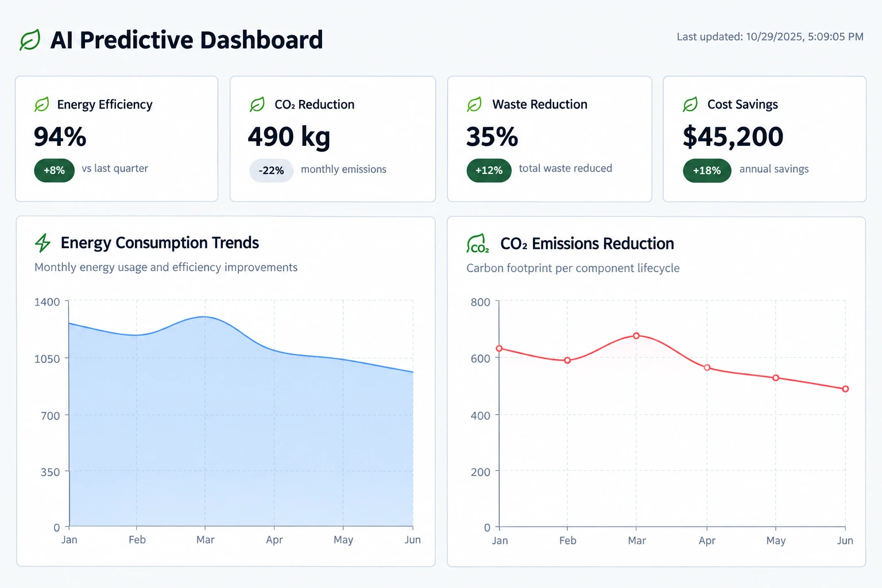This screenshot has height=588, width=882.
Task: Click the 1400 label on energy chart axis
Action: point(47,302)
